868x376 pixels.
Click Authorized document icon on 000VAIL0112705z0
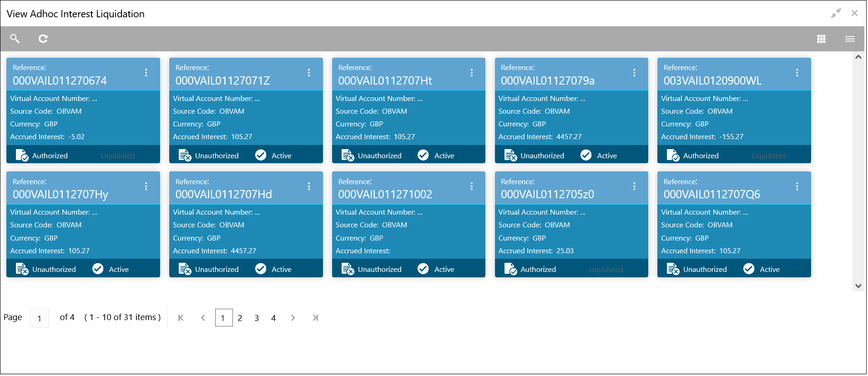(511, 269)
